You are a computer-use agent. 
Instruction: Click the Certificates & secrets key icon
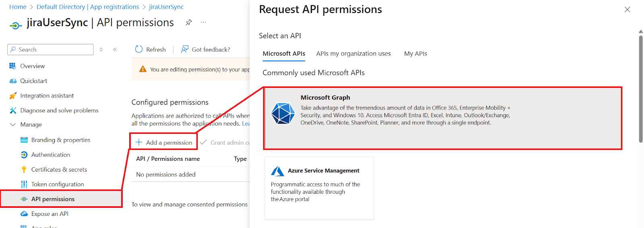(x=24, y=170)
